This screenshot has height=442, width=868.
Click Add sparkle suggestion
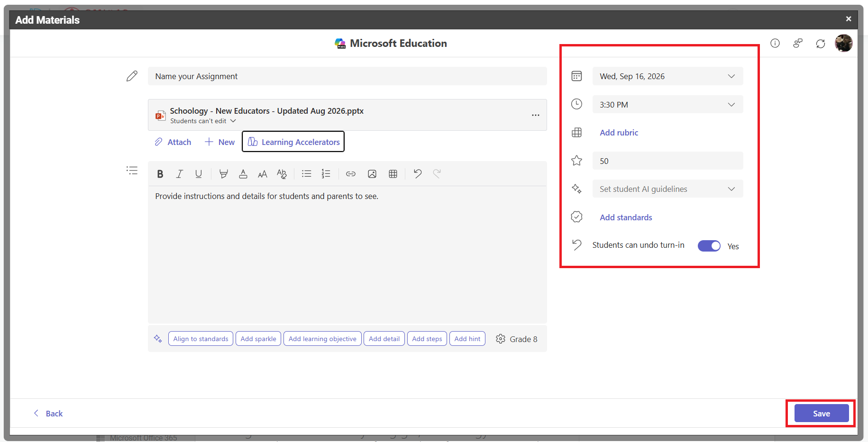coord(258,339)
